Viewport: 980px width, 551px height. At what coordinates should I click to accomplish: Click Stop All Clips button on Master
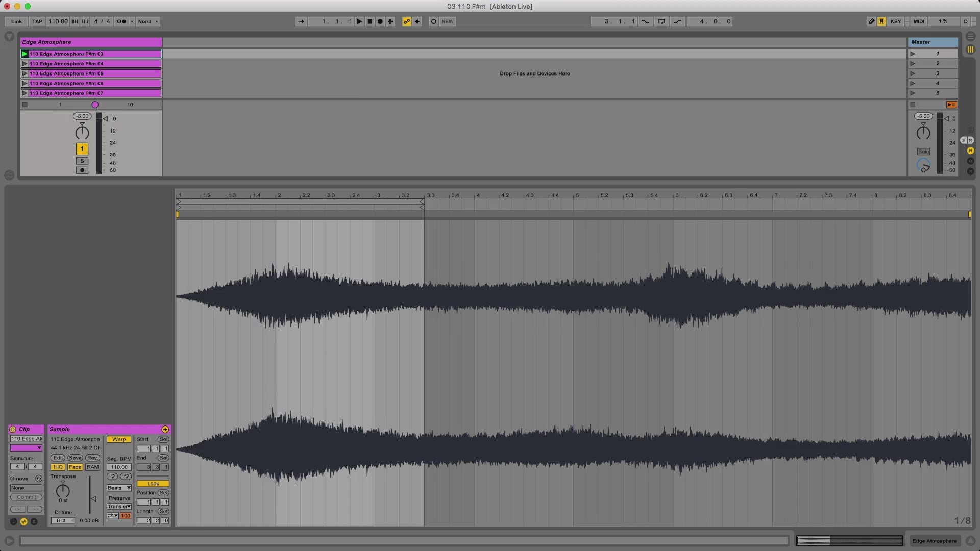coord(913,105)
